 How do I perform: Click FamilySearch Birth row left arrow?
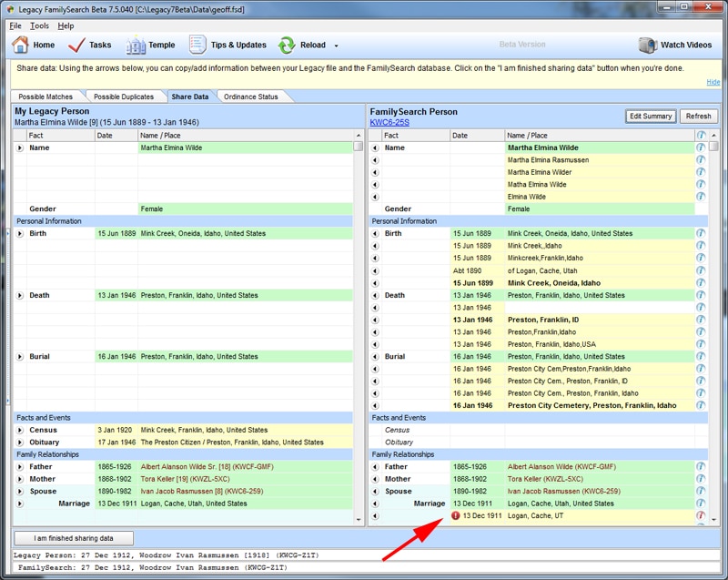click(x=375, y=234)
